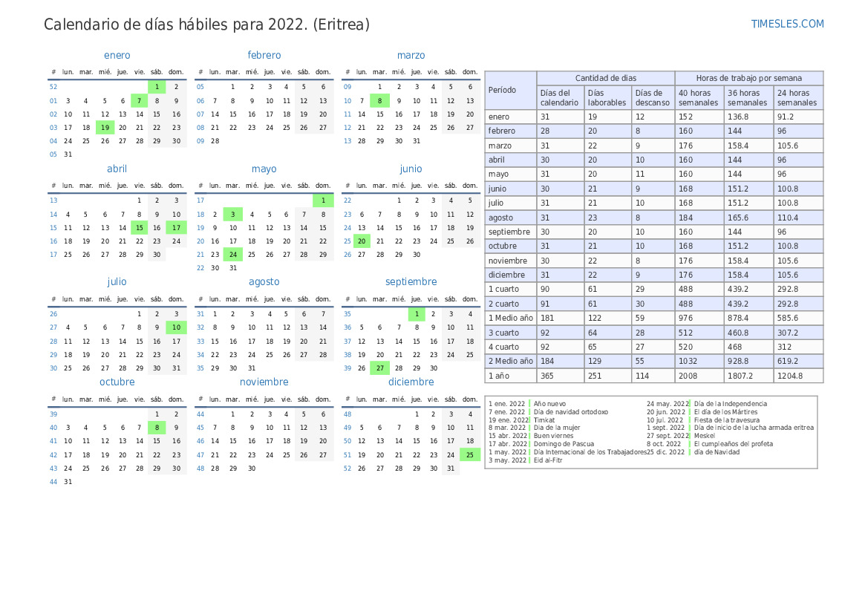Click the '1 año' summary row label

tap(500, 376)
